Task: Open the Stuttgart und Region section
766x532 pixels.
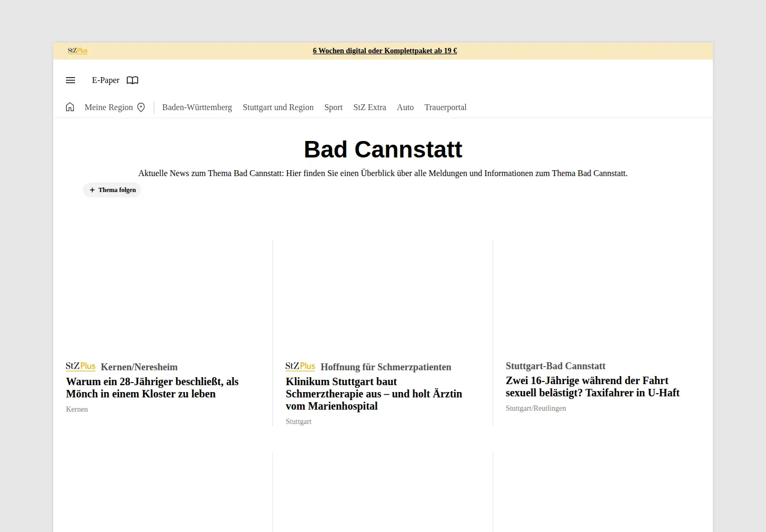Action: (x=278, y=107)
